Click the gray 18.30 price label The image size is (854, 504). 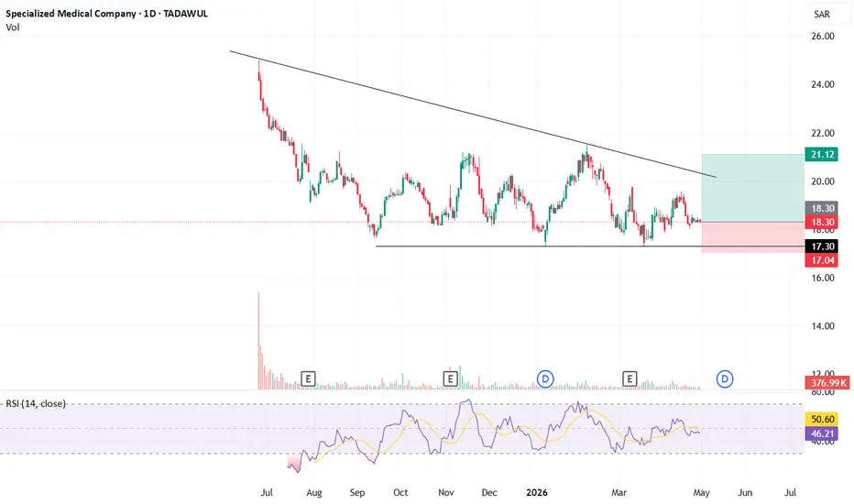(823, 208)
